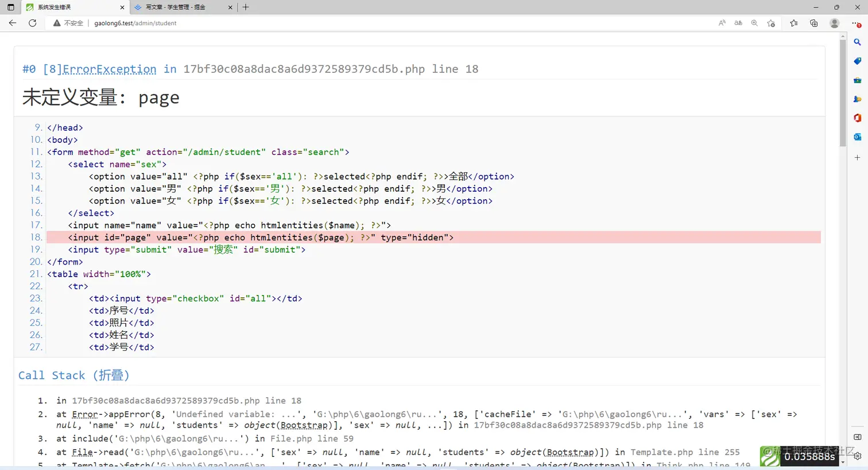Click source line 19 submit input

tap(187, 250)
